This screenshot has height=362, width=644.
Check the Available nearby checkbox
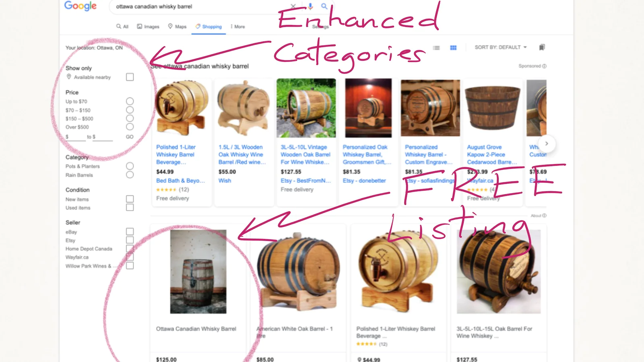(x=130, y=77)
